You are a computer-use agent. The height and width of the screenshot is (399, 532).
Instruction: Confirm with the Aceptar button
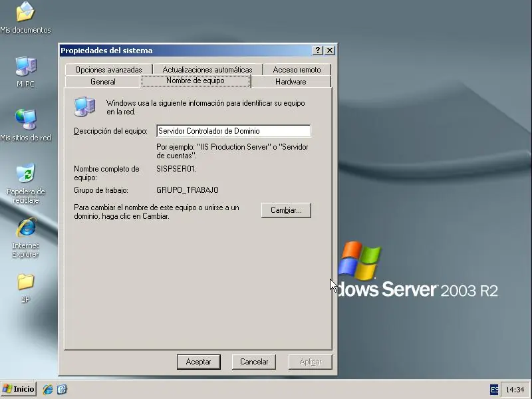(x=198, y=362)
